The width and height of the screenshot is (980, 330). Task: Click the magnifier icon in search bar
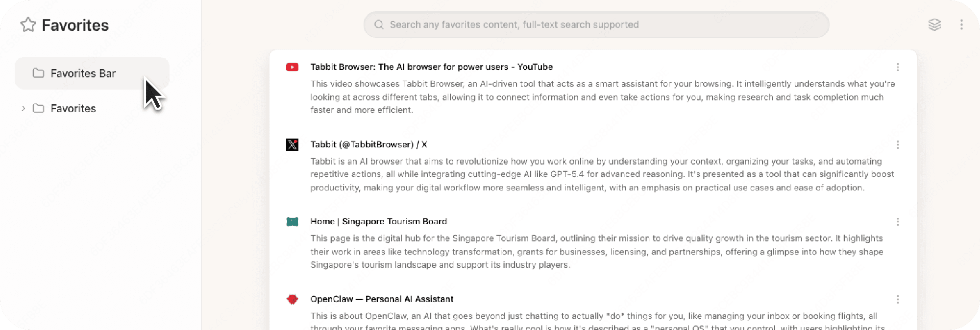[x=379, y=25]
